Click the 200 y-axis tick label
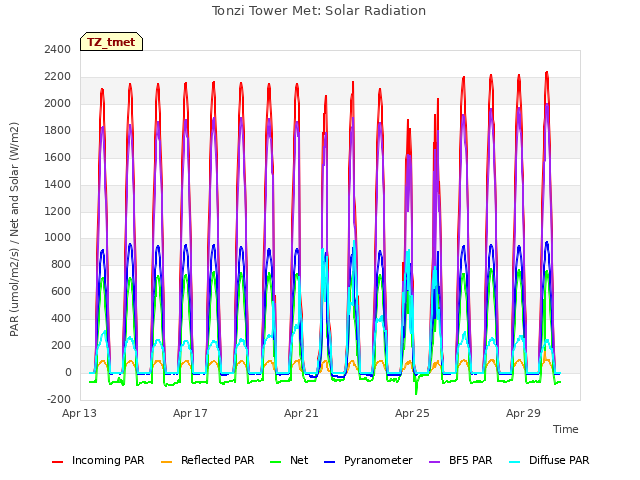The height and width of the screenshot is (480, 640). [61, 345]
